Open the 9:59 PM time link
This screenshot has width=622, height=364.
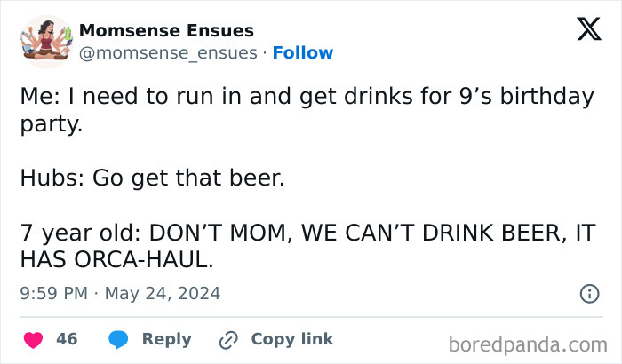[52, 292]
